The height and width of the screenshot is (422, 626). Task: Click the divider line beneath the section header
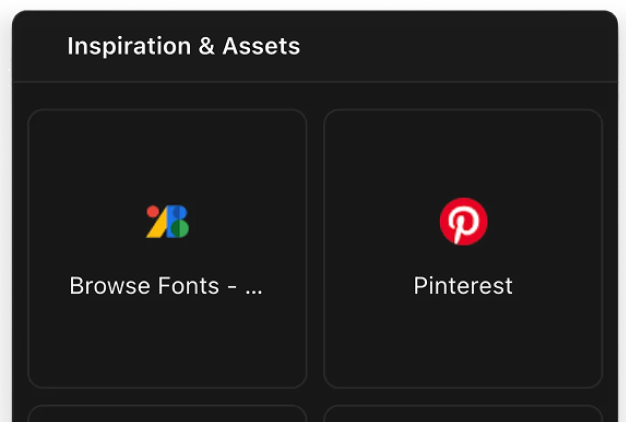(315, 82)
